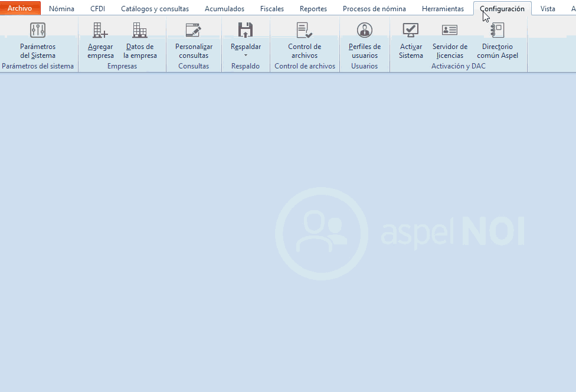
Task: Open Parámetros del Sistema icon
Action: click(38, 30)
